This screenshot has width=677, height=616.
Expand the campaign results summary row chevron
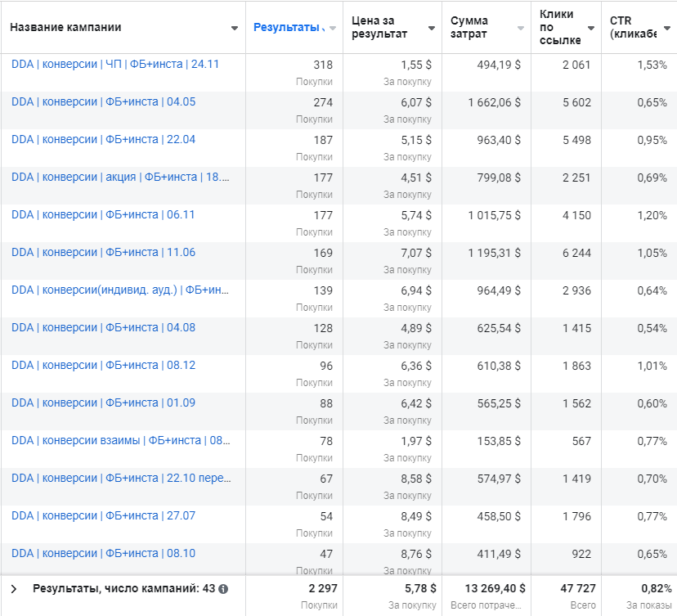(x=12, y=588)
